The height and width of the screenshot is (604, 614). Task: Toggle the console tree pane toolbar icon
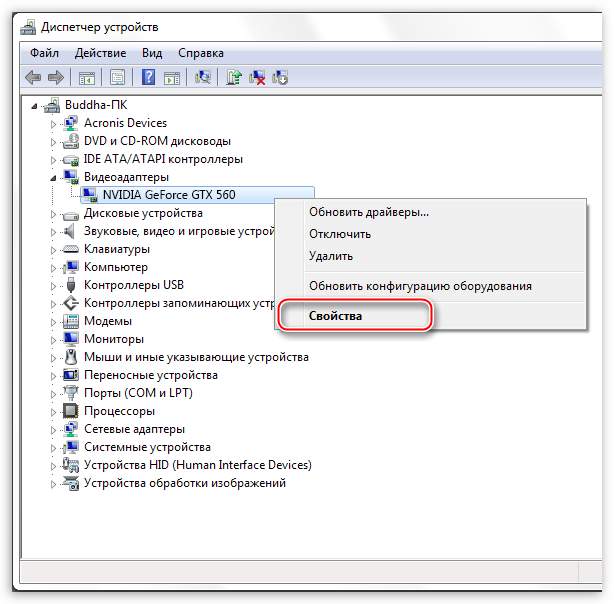[x=87, y=77]
